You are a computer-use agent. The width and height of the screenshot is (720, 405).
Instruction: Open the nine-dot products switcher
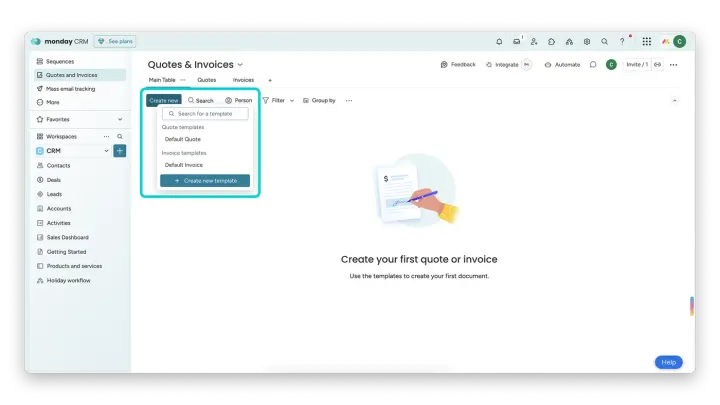click(647, 41)
